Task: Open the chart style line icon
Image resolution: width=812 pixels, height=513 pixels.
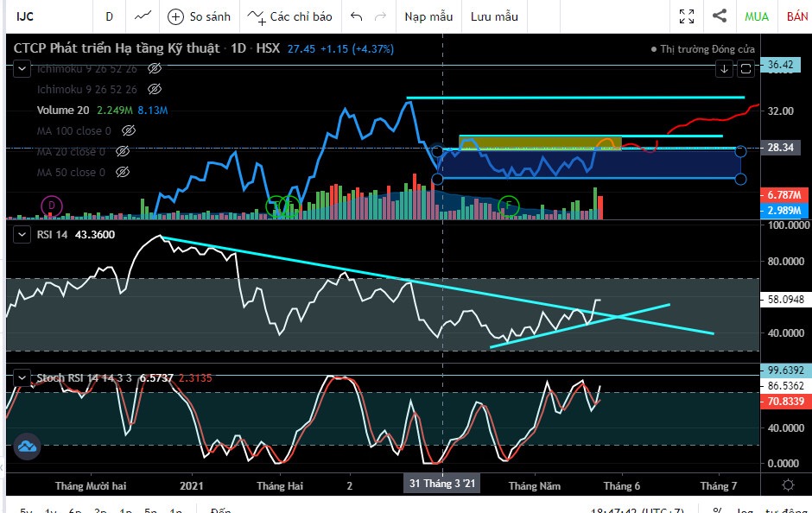Action: pos(143,16)
